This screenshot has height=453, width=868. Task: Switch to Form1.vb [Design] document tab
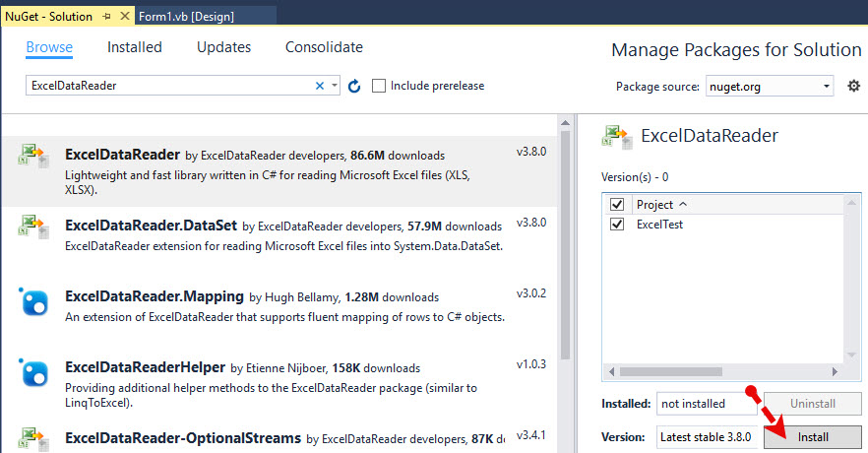[x=201, y=17]
